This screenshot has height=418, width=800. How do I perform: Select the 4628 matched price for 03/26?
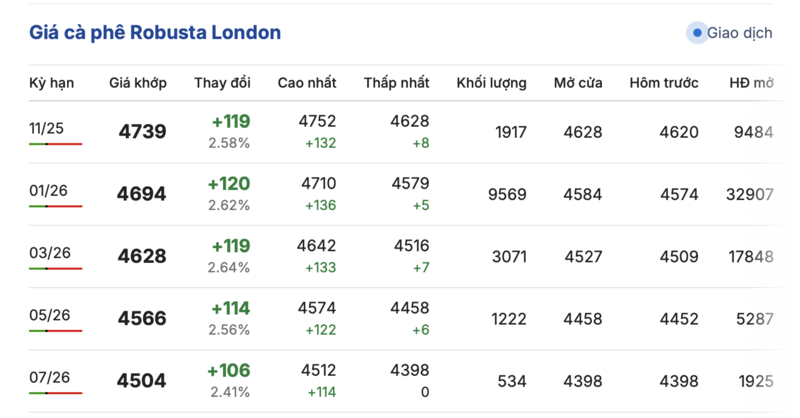click(x=142, y=257)
